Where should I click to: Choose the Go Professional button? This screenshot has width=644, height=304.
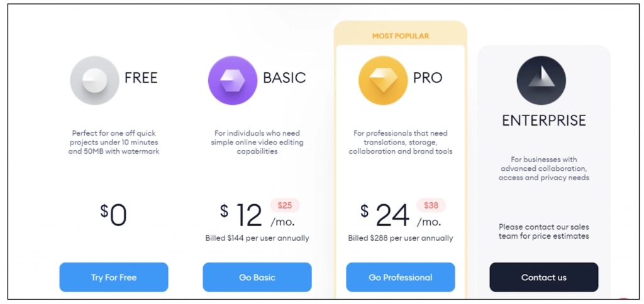pos(400,277)
